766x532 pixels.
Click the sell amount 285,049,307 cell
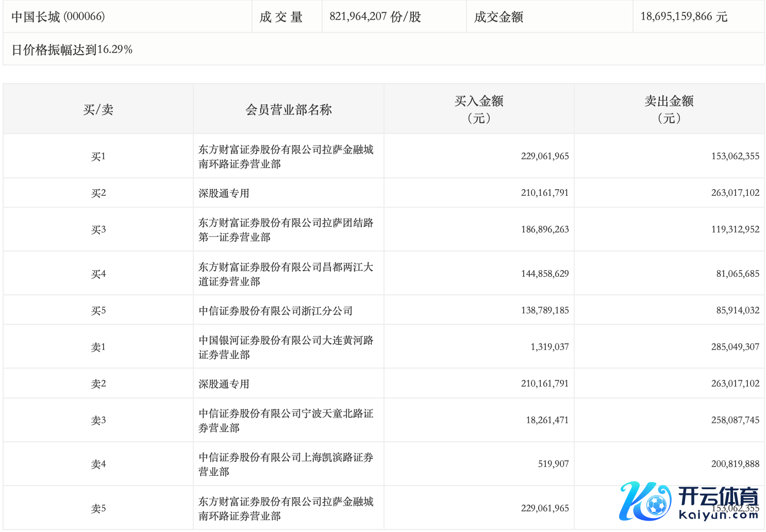click(735, 347)
